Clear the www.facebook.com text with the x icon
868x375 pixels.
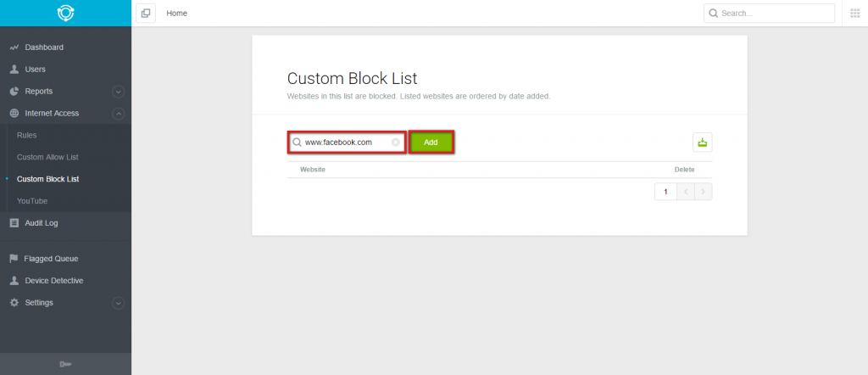pyautogui.click(x=395, y=143)
